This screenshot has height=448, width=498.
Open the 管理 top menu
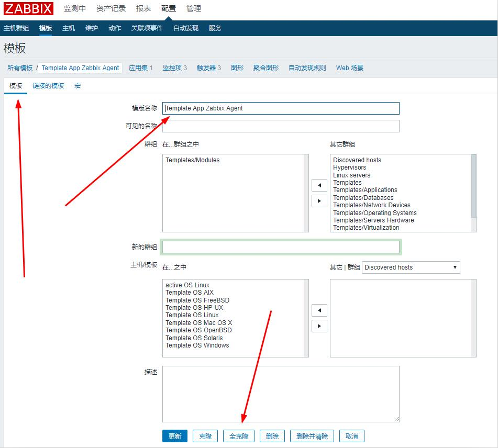[x=193, y=8]
